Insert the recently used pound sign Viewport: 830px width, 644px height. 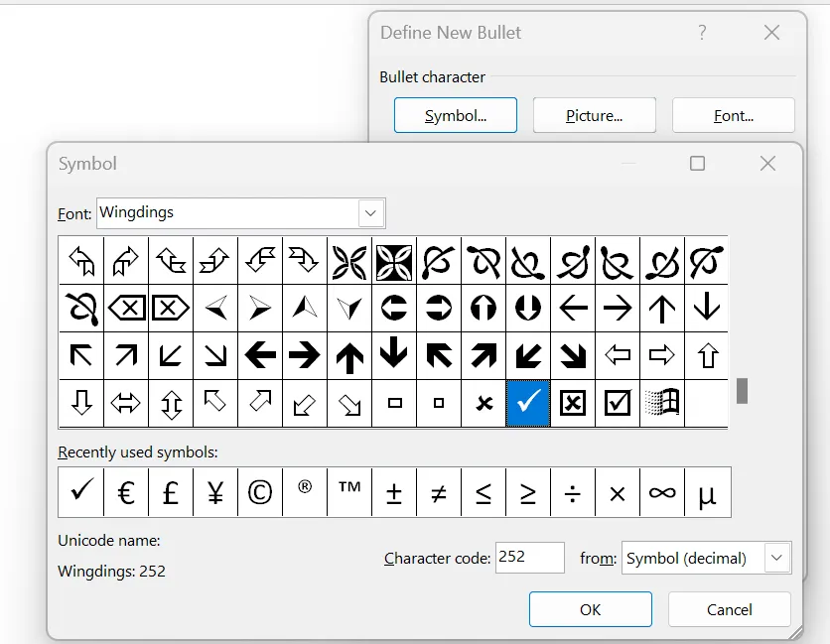(171, 492)
